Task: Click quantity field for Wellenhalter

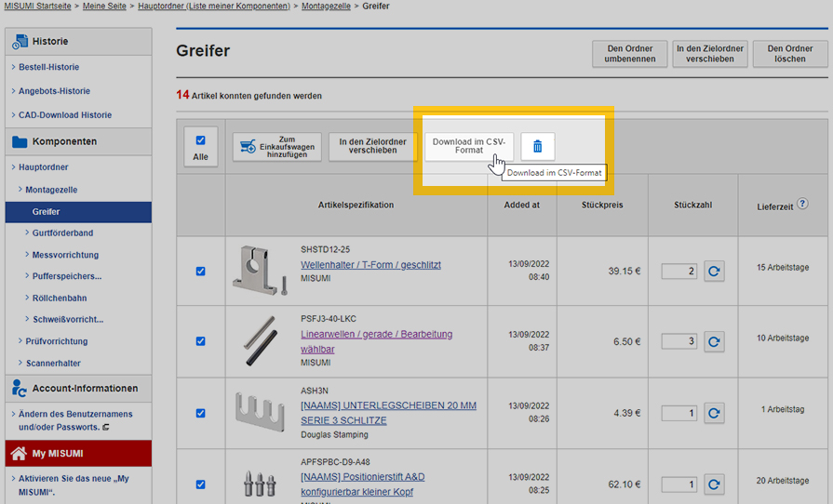Action: click(x=678, y=271)
